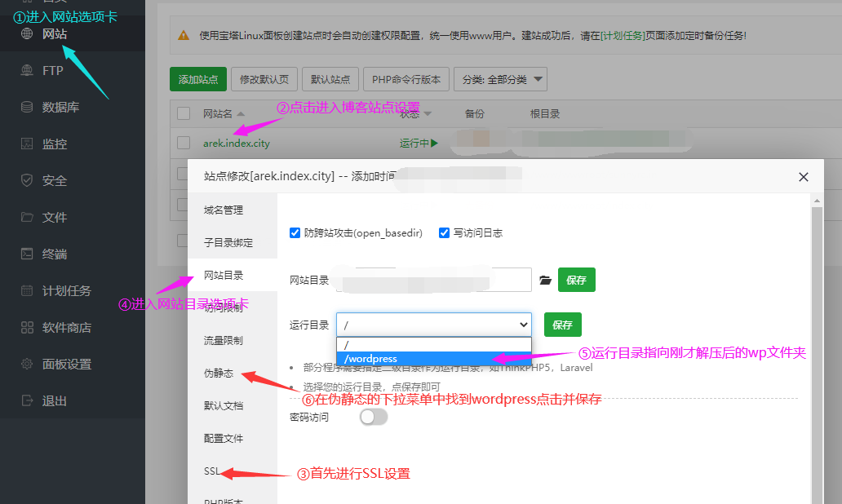842x504 pixels.
Task: Open the 分类: 全部分类 dropdown
Action: 500,79
